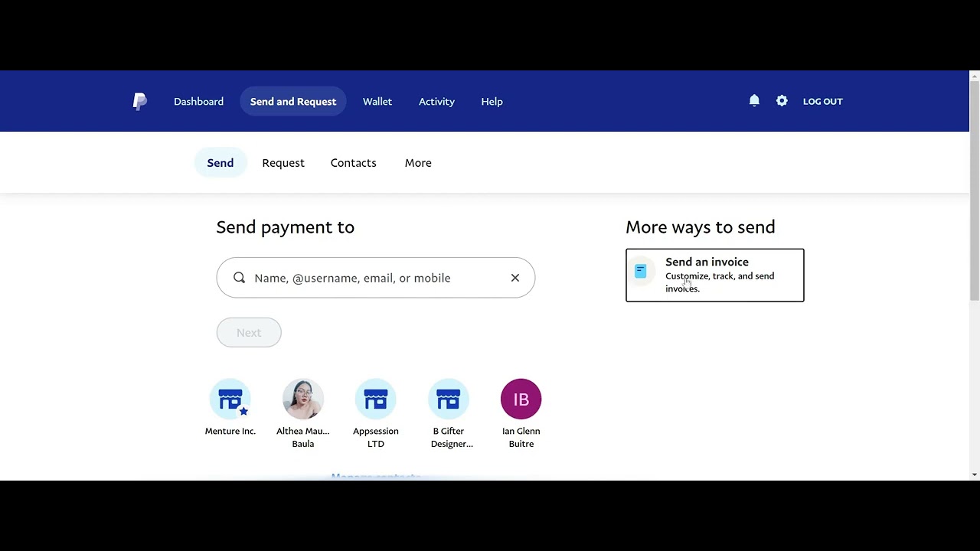Click the Appsession LTD name label

[x=376, y=437]
